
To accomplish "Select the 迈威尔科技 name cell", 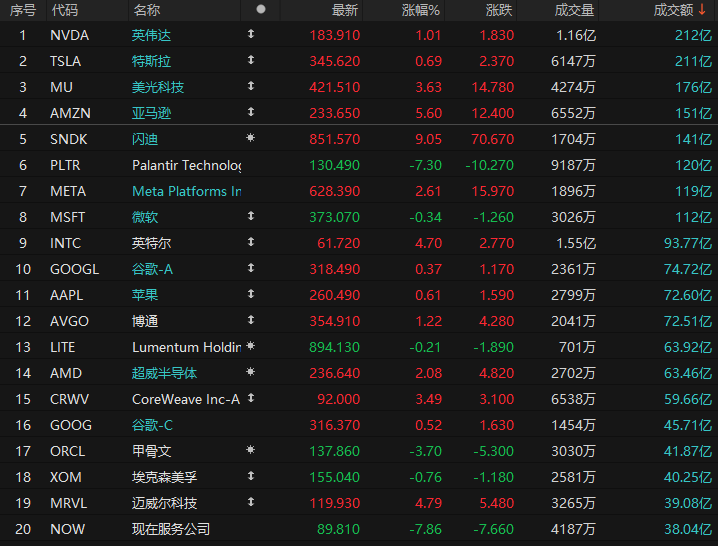I will [164, 503].
